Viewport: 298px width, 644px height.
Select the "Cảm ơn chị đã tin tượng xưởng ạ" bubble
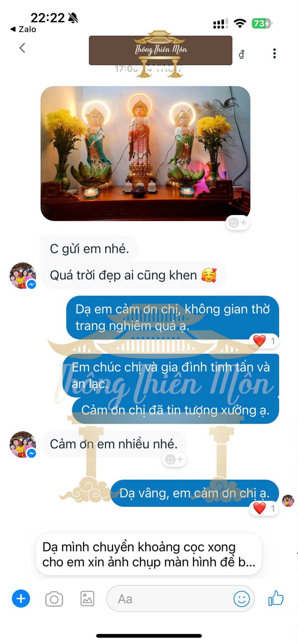click(175, 410)
